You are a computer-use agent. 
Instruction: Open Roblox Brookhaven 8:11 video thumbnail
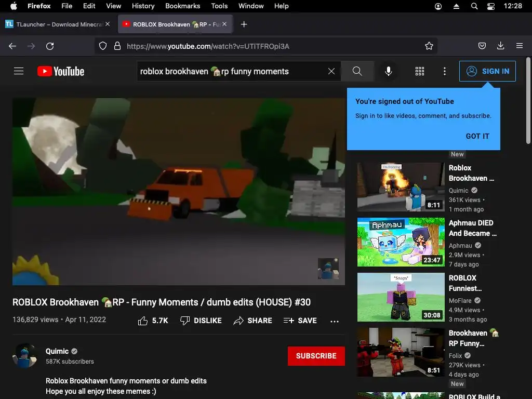(x=401, y=187)
